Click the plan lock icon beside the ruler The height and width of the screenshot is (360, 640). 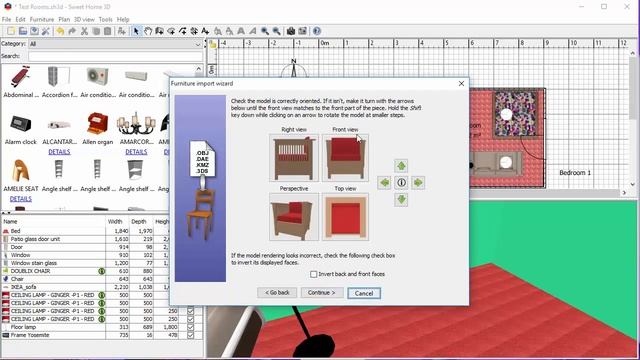[212, 44]
